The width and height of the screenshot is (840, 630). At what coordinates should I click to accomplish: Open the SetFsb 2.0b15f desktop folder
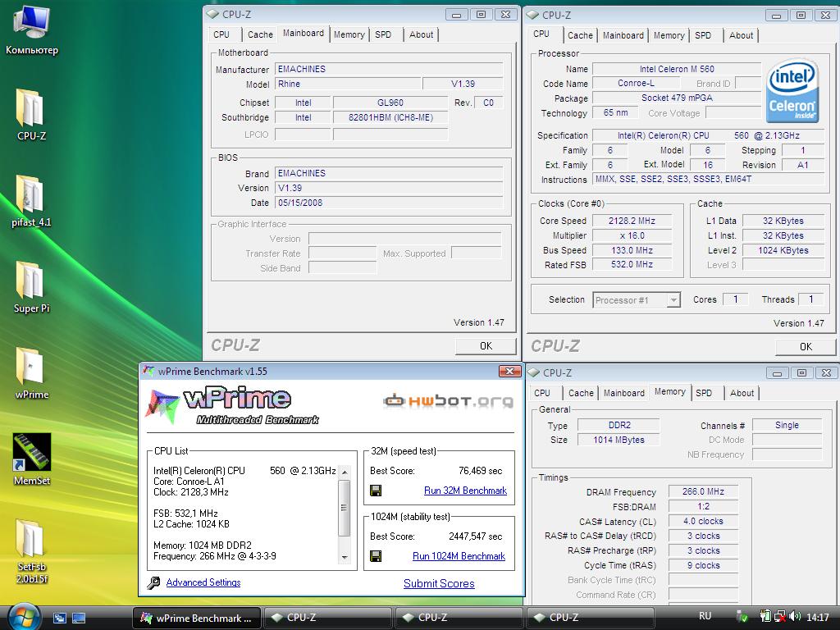(32, 550)
